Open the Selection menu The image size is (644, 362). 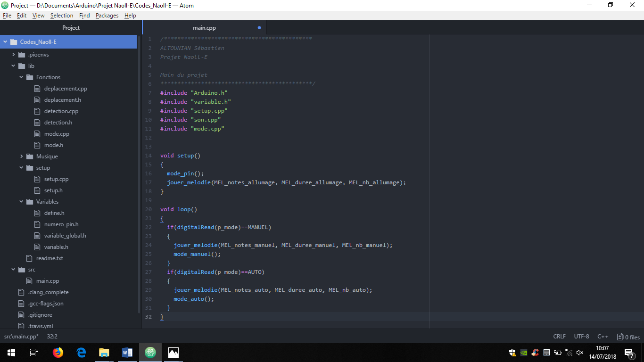(62, 16)
